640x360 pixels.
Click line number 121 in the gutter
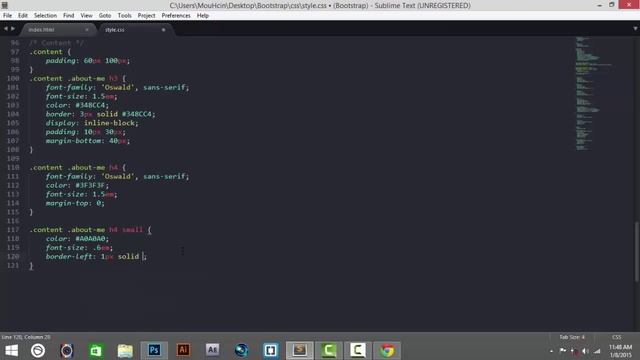point(13,265)
